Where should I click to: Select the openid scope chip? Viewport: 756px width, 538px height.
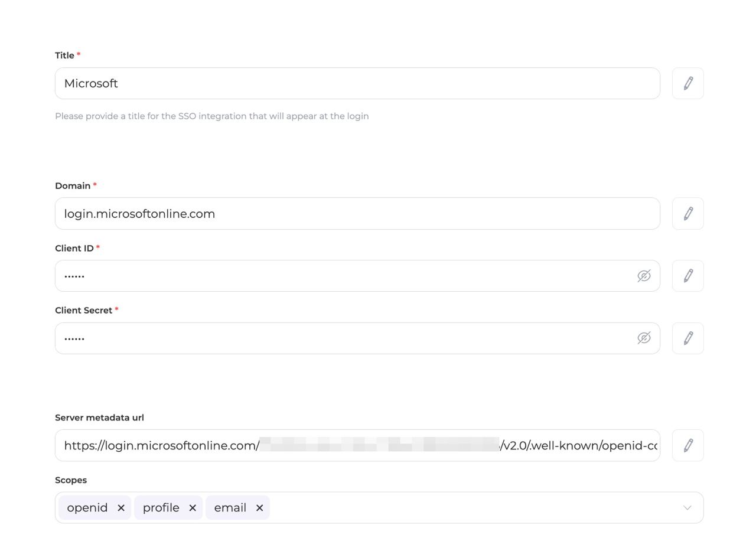pos(87,508)
